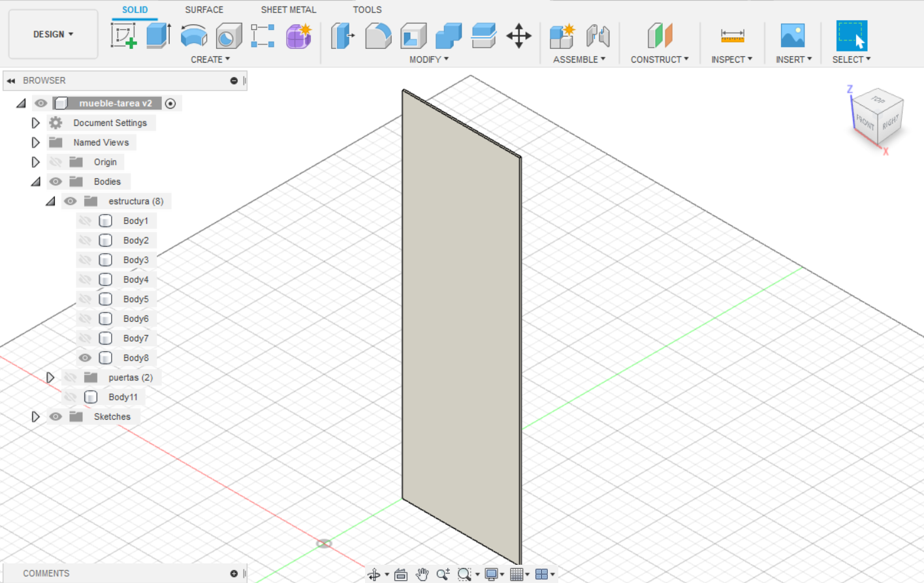Select the Zoom tool
The image size is (924, 583).
click(443, 575)
